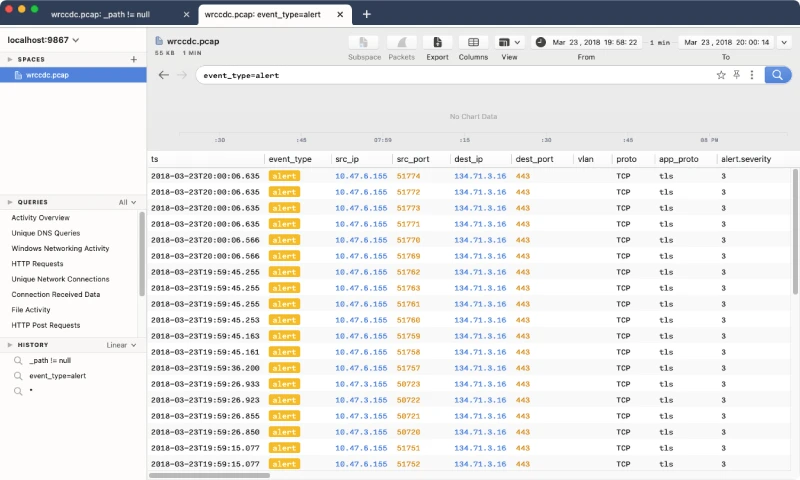Run the HTTP Requests query
The width and height of the screenshot is (800, 480).
click(37, 263)
